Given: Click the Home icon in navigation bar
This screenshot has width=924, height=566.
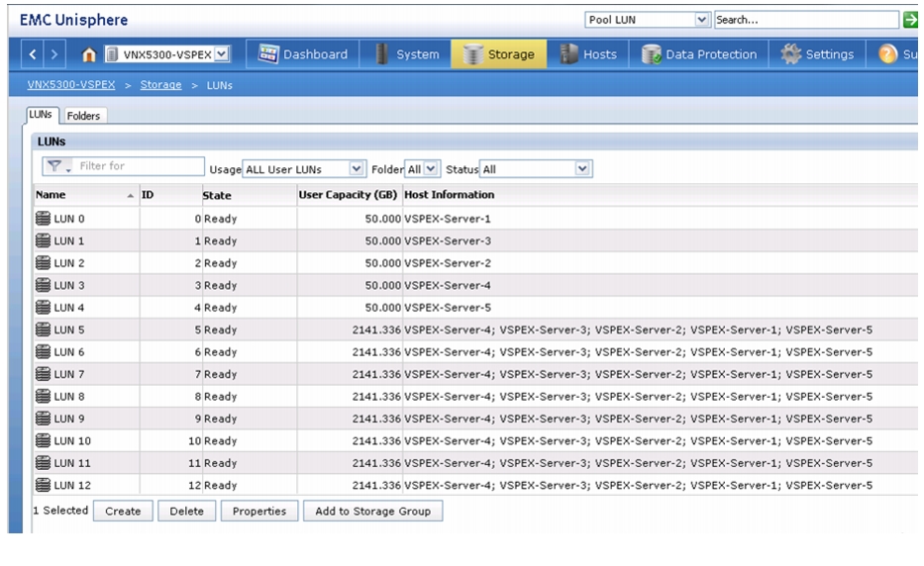Looking at the screenshot, I should [x=88, y=54].
